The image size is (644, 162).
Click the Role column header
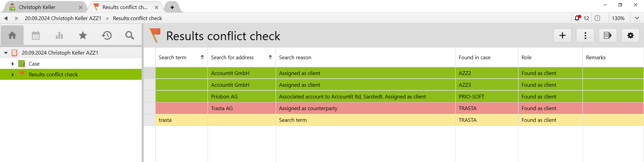click(x=550, y=57)
